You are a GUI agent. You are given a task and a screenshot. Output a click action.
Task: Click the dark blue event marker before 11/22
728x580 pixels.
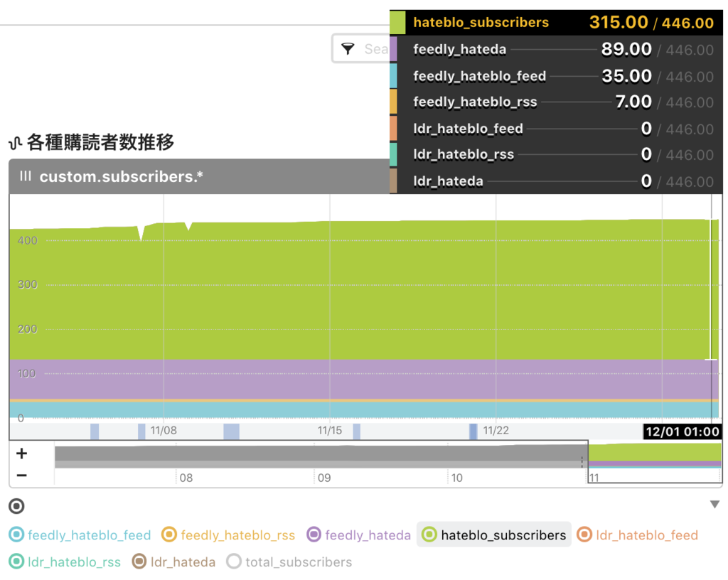coord(473,431)
